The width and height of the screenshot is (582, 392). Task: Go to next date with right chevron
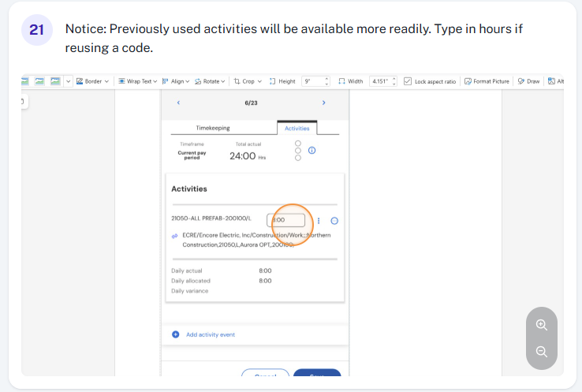(323, 103)
